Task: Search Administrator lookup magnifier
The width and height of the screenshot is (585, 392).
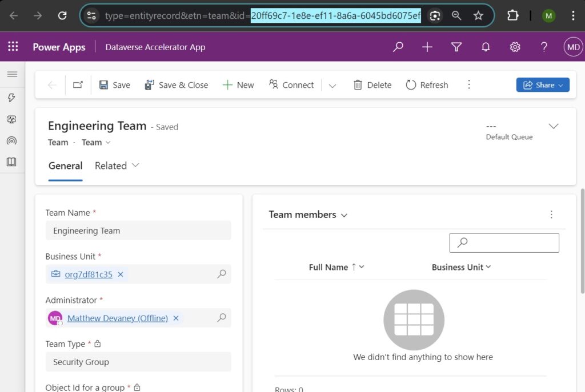Action: pos(222,318)
